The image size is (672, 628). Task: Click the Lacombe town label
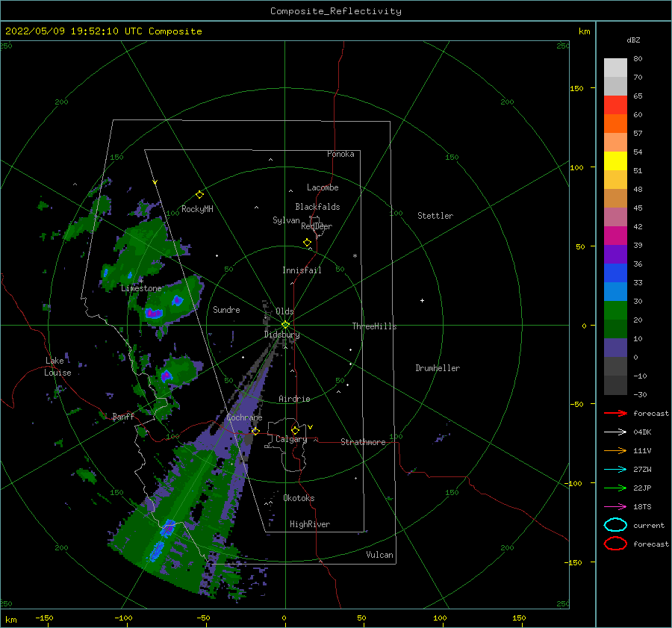(323, 187)
